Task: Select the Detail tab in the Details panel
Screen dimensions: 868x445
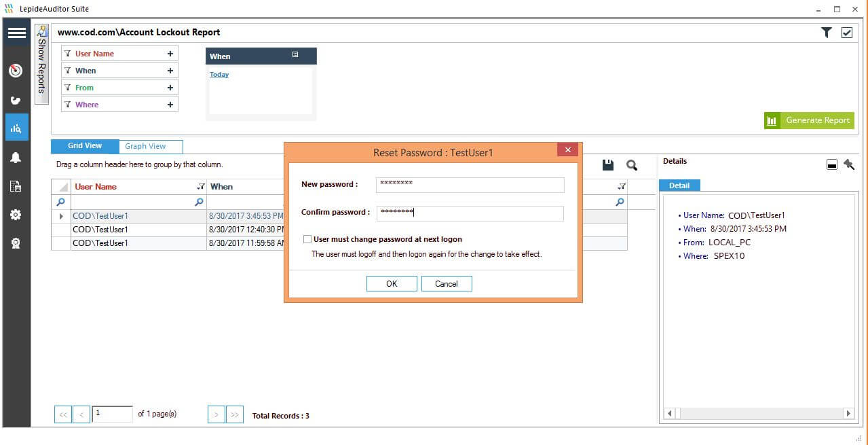Action: (679, 185)
